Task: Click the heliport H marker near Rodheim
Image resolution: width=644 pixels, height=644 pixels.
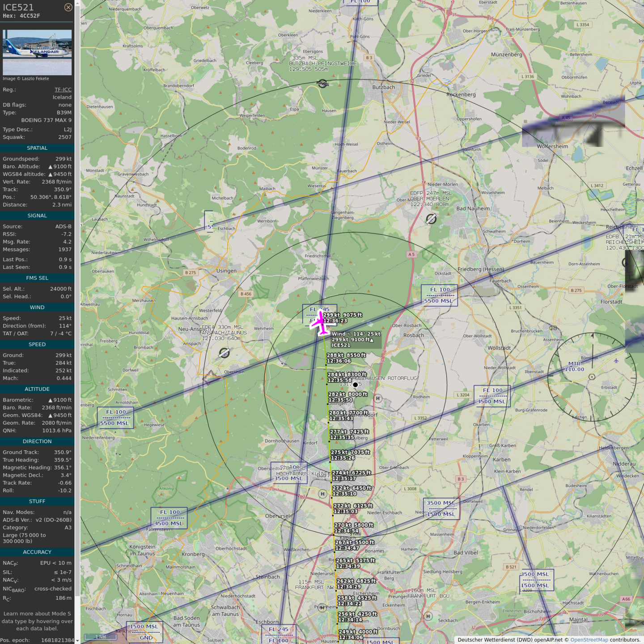Action: click(x=378, y=398)
